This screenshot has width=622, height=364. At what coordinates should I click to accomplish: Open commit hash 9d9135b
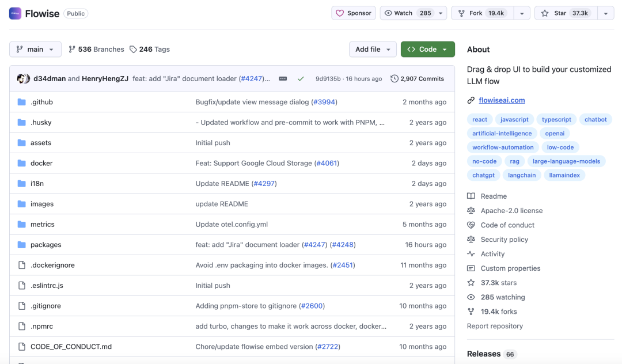pyautogui.click(x=328, y=78)
